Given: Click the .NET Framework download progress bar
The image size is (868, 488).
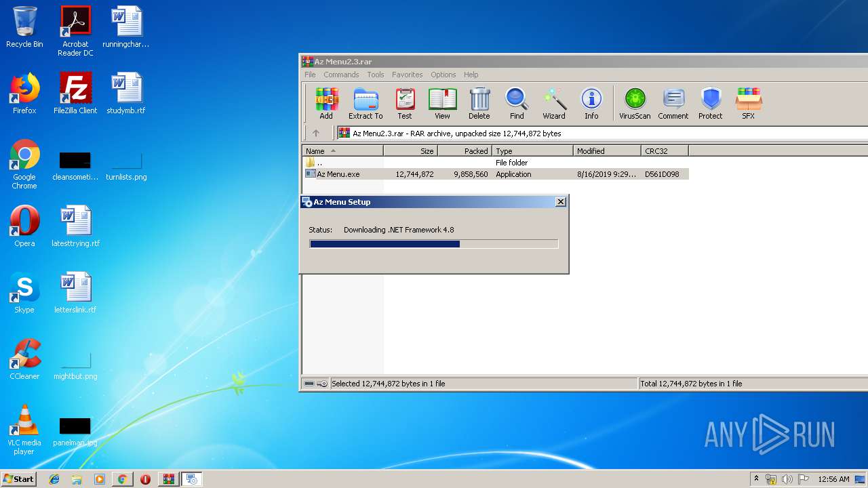Looking at the screenshot, I should pos(434,244).
